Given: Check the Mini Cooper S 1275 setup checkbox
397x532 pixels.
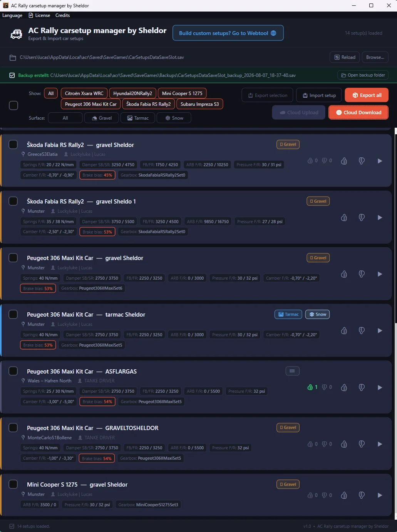Looking at the screenshot, I should (13, 484).
